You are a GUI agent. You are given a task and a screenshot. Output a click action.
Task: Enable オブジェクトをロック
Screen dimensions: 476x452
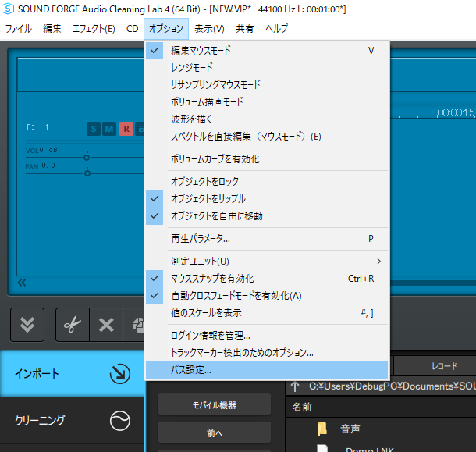tap(267, 182)
